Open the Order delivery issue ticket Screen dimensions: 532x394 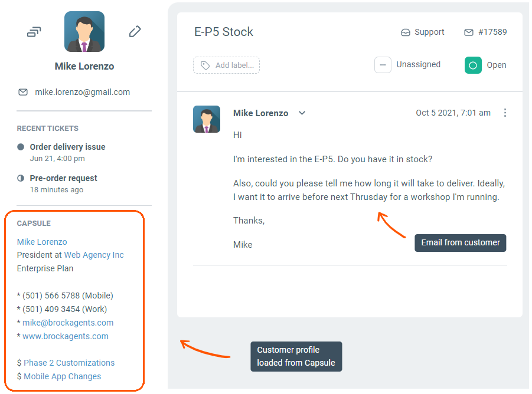tap(67, 147)
